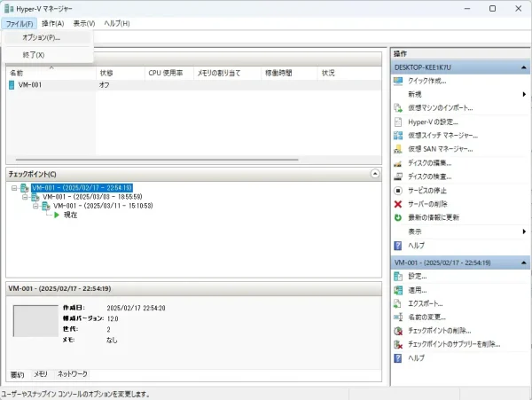Image resolution: width=532 pixels, height=400 pixels.
Task: Open the ヘルプ(H) menu
Action: pyautogui.click(x=117, y=24)
